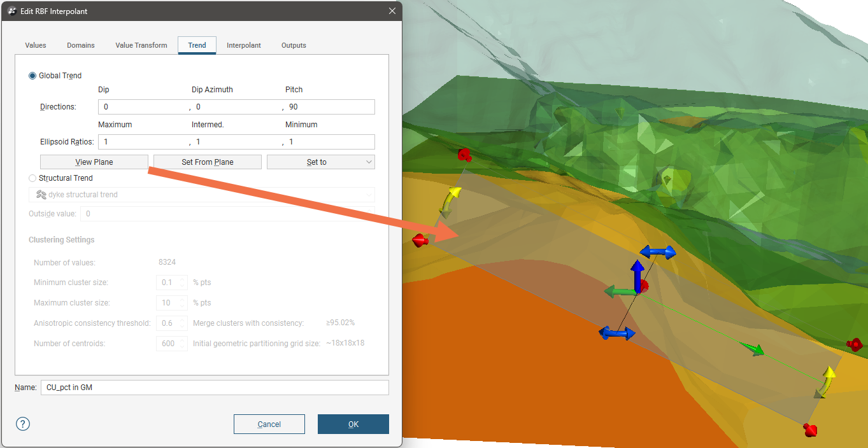This screenshot has height=448, width=868.
Task: Click the Maximum cluster size stepper arrows
Action: click(183, 303)
